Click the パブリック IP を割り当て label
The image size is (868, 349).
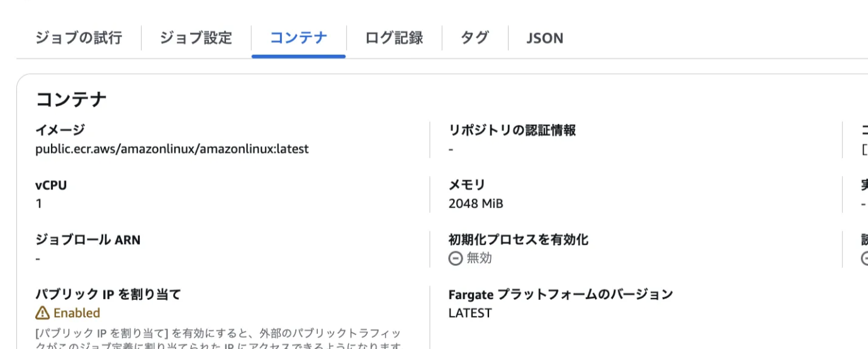[x=108, y=294]
